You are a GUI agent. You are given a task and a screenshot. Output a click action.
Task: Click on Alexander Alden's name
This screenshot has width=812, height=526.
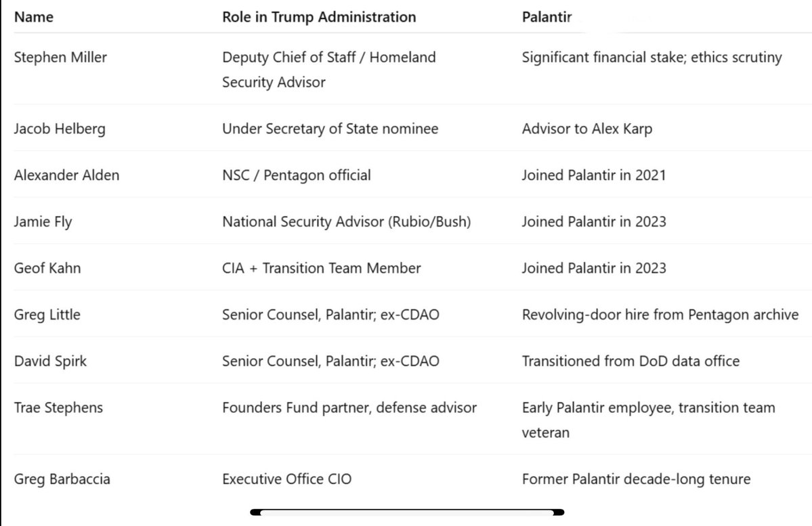pos(66,175)
